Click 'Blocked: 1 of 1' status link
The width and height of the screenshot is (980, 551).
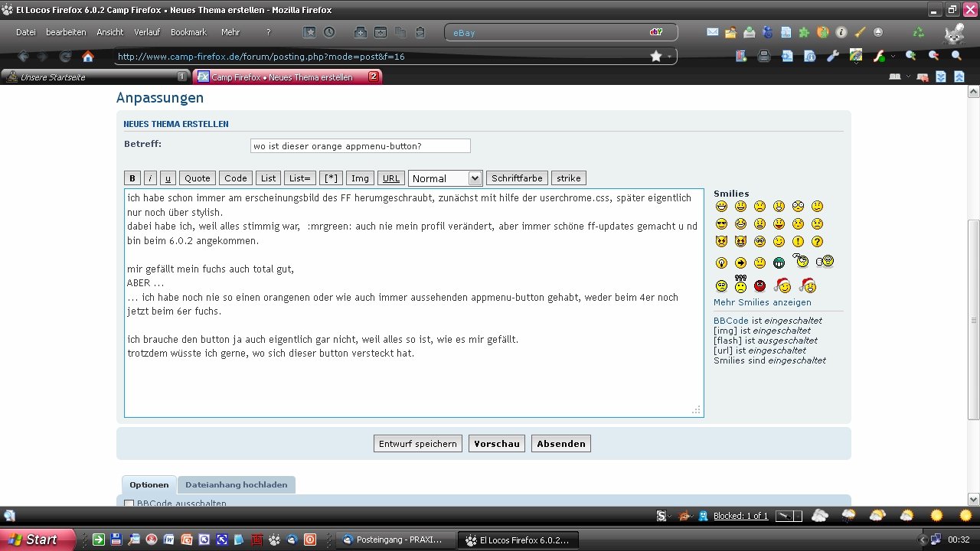click(x=740, y=516)
